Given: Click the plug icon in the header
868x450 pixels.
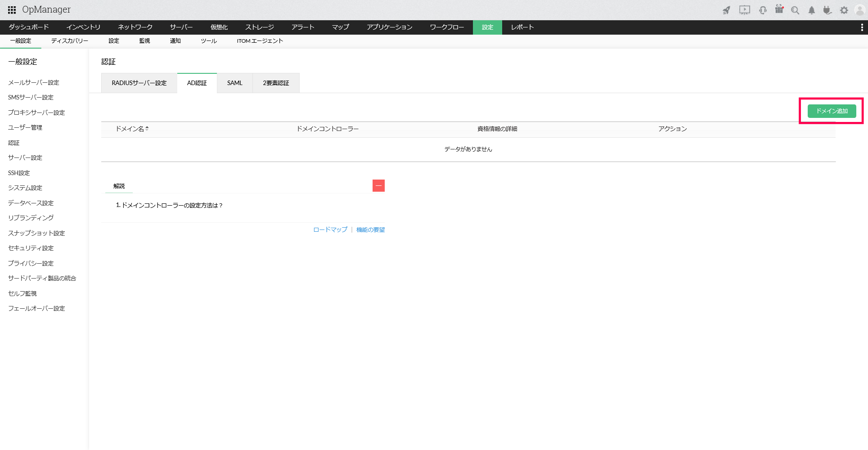Looking at the screenshot, I should click(828, 10).
